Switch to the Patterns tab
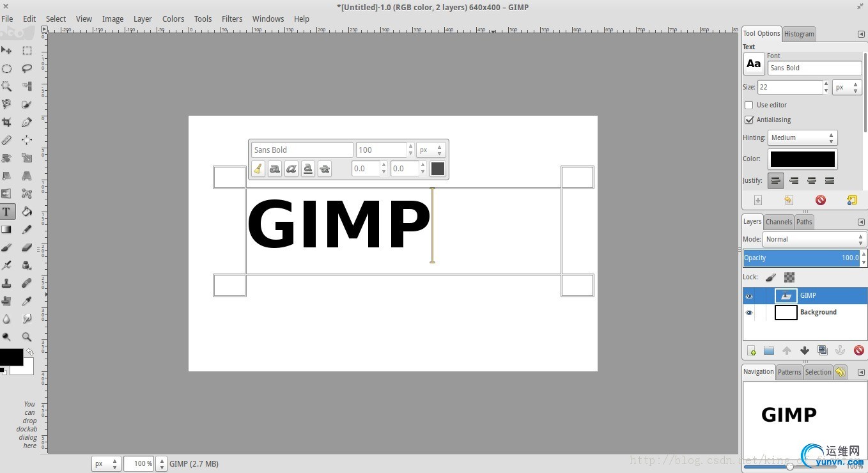868x473 pixels. pyautogui.click(x=789, y=372)
